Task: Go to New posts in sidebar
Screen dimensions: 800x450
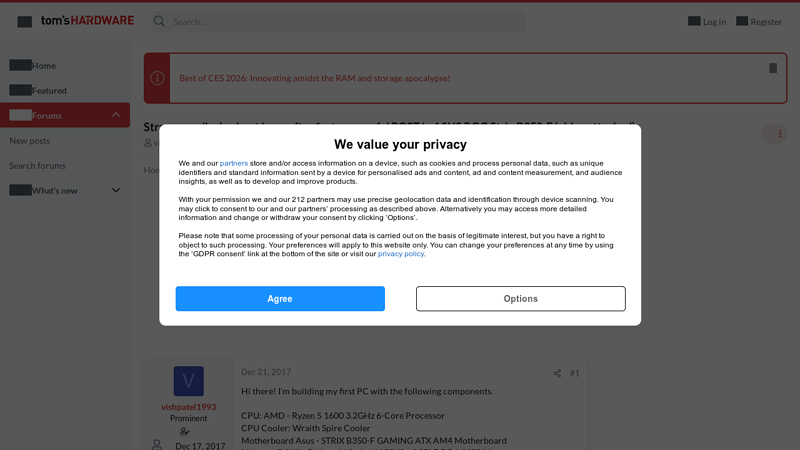Action: coord(30,141)
